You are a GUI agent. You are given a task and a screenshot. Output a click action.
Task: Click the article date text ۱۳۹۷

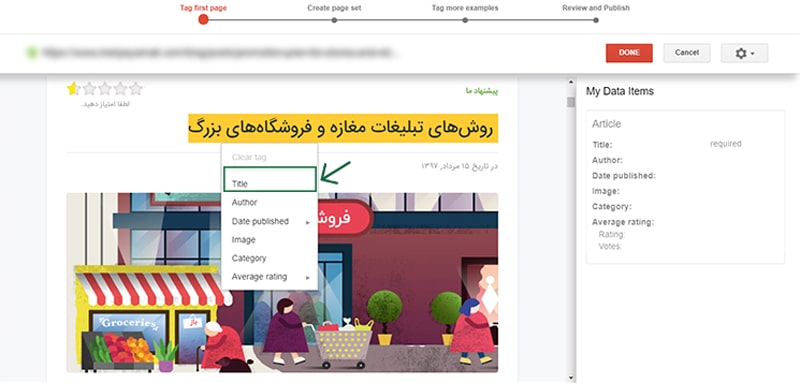click(x=459, y=166)
